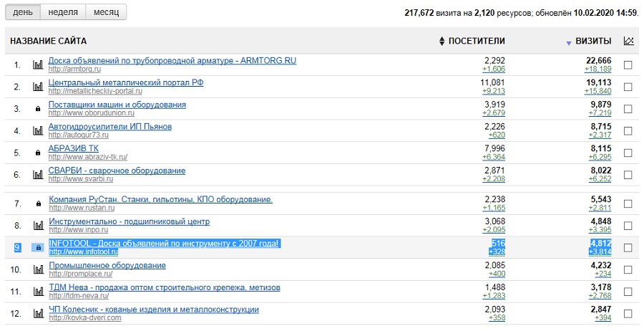Open ЧП Колесник кованые изделия link
Screen dimensions: 644x331
(x=154, y=310)
